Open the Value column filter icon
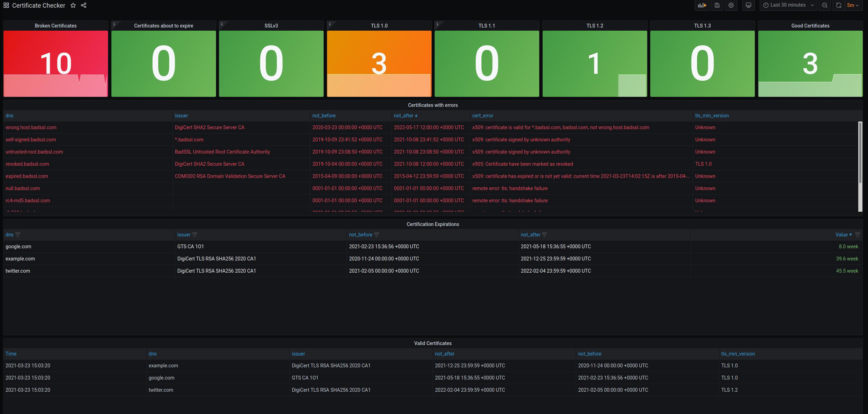 click(858, 235)
